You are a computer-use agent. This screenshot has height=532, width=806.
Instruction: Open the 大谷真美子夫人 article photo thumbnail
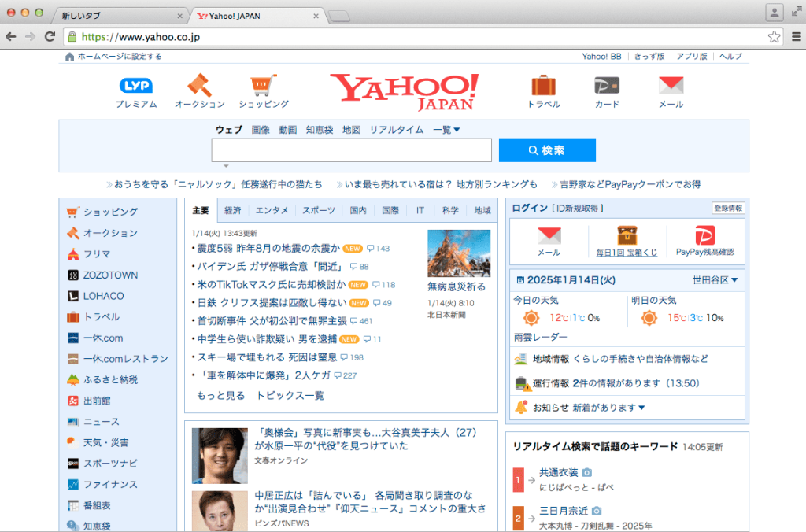220,456
